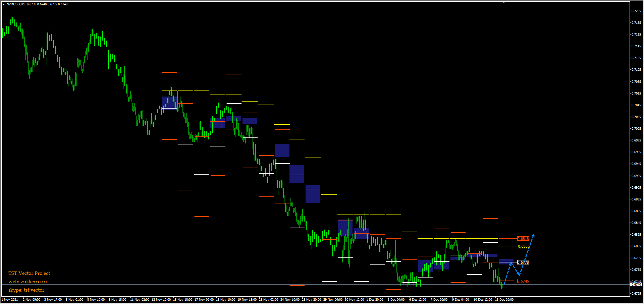Click the '23 Nov 02:00' time axis label

[x=268, y=300]
